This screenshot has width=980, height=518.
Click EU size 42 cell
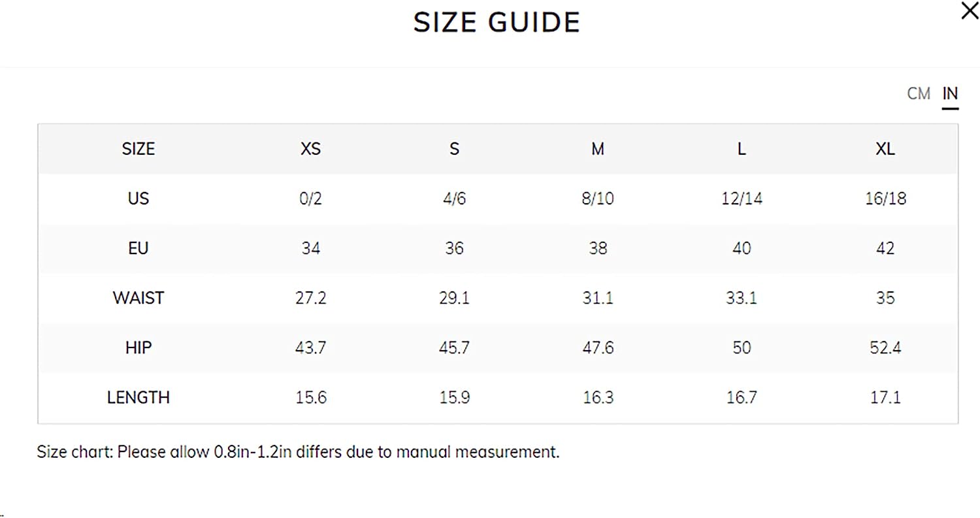click(x=885, y=248)
